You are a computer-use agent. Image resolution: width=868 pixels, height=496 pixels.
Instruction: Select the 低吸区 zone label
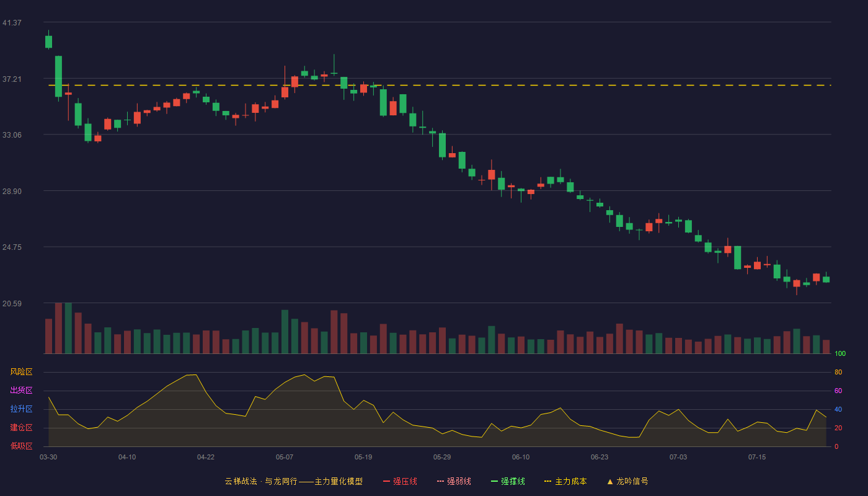pyautogui.click(x=21, y=446)
